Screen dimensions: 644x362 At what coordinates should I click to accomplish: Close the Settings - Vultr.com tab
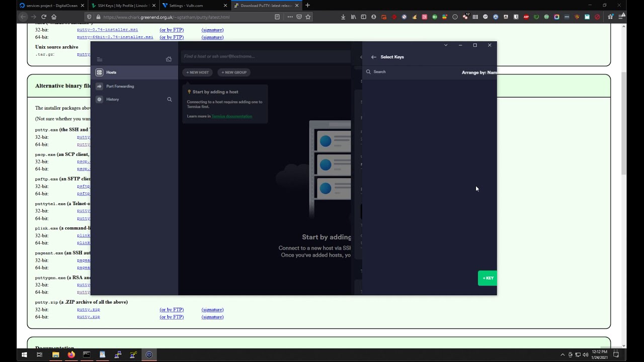coord(225,6)
